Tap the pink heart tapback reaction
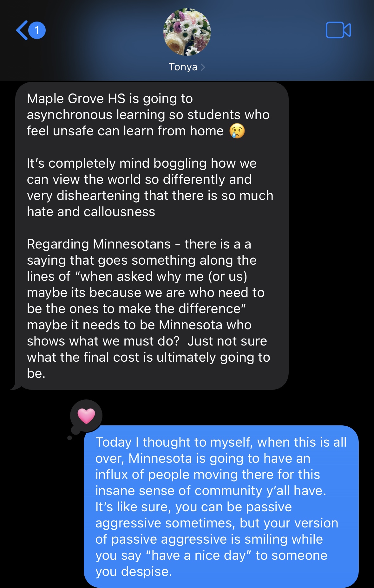 tap(86, 416)
